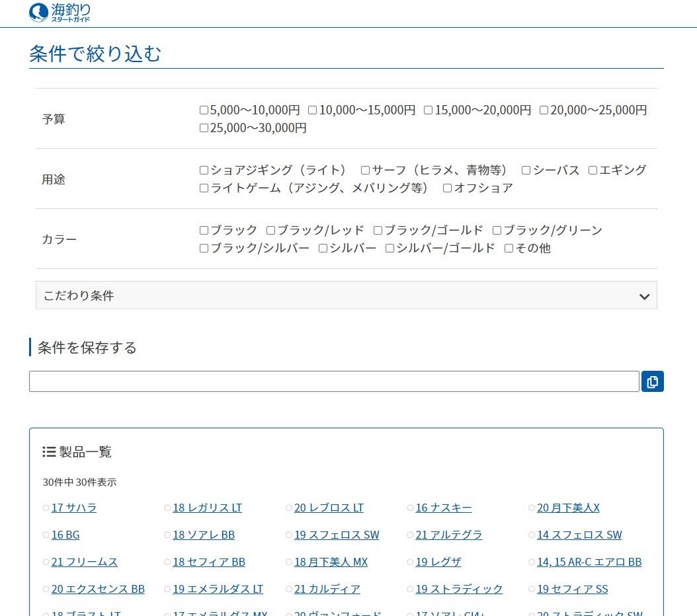Jump to 18 ソアレ BB product
The height and width of the screenshot is (616, 697).
coord(204,535)
